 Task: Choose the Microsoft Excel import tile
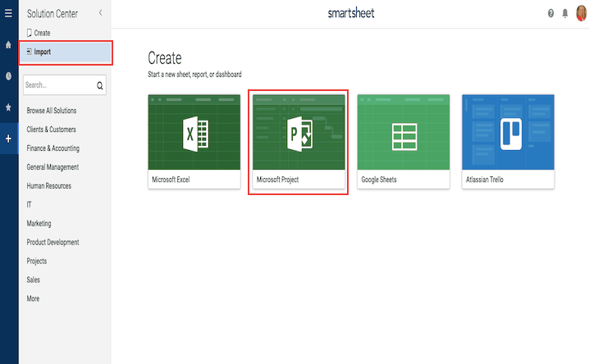(194, 141)
